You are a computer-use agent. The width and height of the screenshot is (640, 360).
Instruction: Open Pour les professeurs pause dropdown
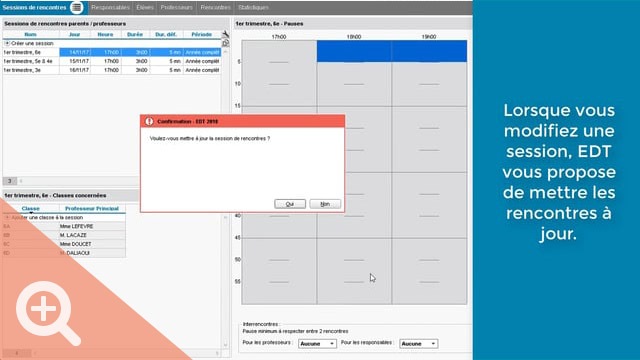coord(317,344)
